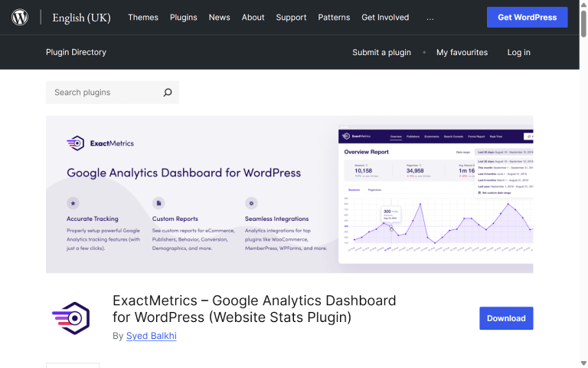Open the Plugin Directory link

click(x=76, y=52)
